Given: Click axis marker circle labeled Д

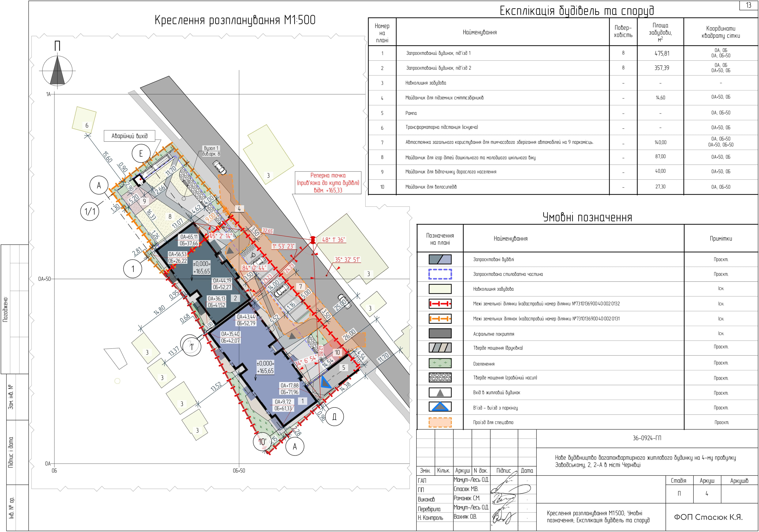Looking at the screenshot, I should 334,417.
